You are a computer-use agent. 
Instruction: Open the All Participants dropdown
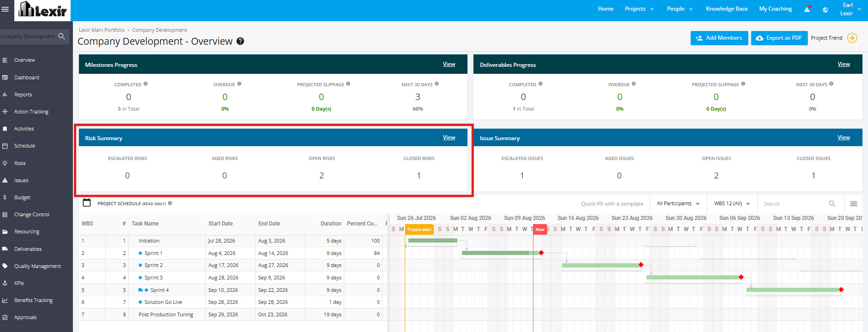click(x=678, y=203)
